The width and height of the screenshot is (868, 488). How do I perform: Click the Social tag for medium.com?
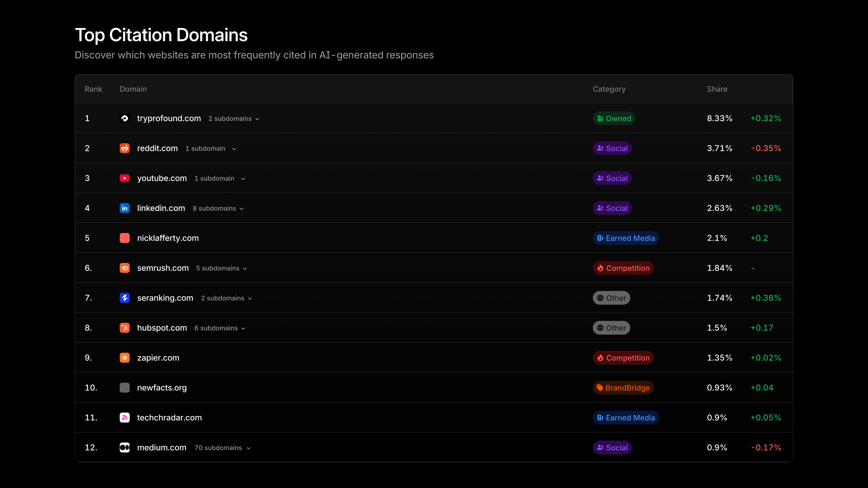click(x=612, y=448)
